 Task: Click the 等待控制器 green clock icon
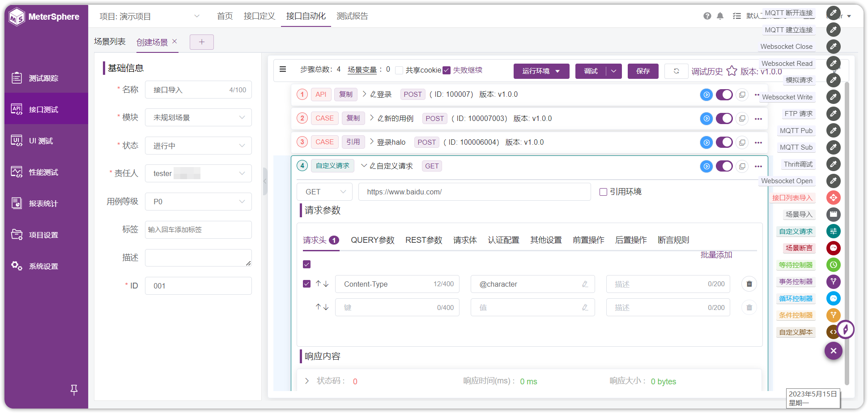tap(833, 265)
